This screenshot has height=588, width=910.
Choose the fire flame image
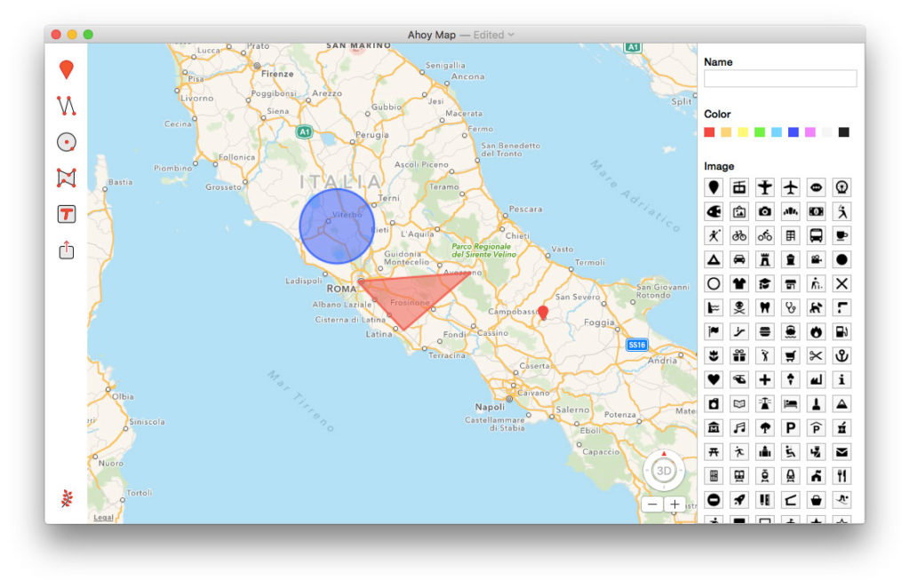(816, 331)
